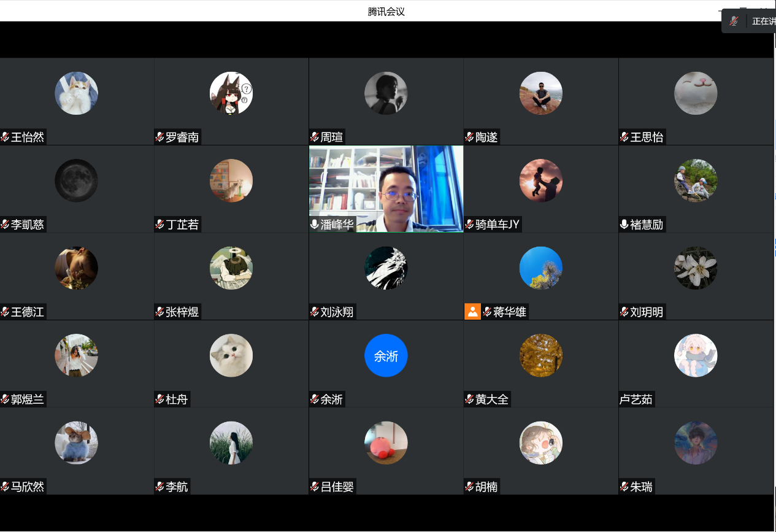Click the 正在讲 speaking indicator text
Image resolution: width=776 pixels, height=532 pixels.
coord(763,21)
